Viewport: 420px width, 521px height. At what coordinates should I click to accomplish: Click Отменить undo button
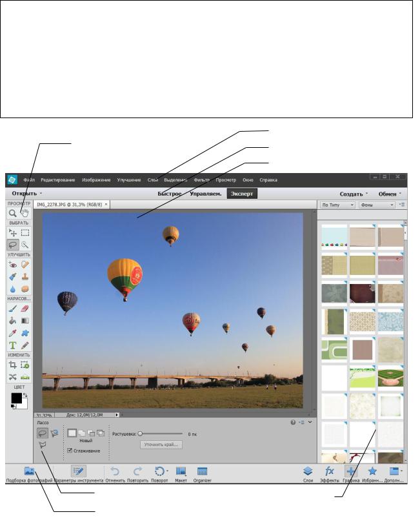pos(115,474)
